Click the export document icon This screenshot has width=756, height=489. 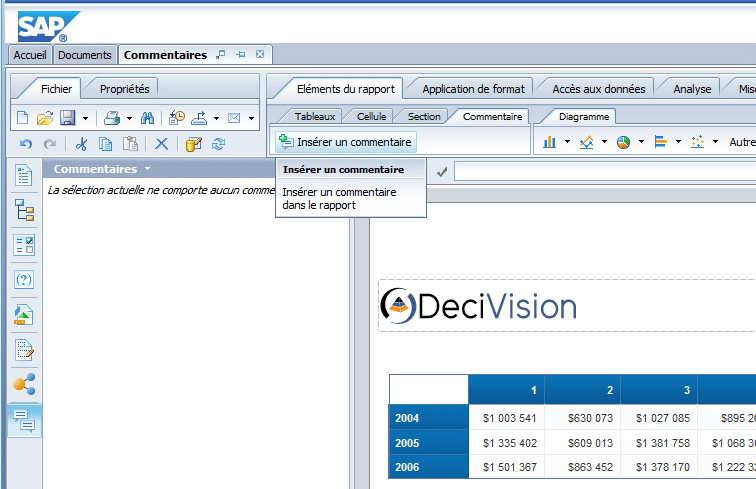pyautogui.click(x=199, y=118)
